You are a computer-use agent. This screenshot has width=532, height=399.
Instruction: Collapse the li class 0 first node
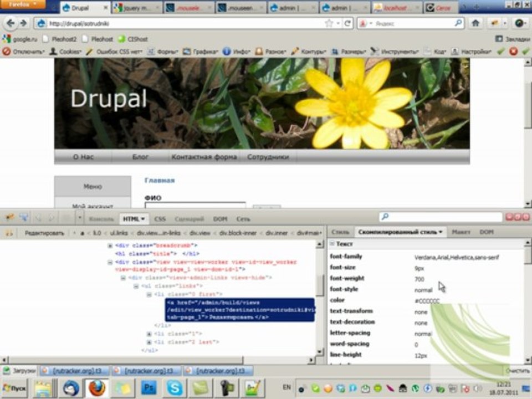[x=149, y=294]
